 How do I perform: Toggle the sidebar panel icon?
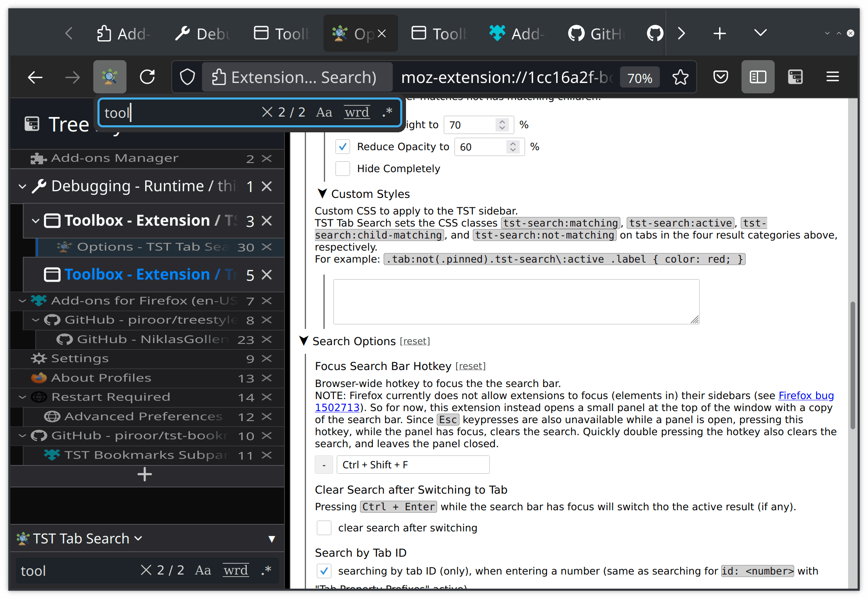[758, 77]
